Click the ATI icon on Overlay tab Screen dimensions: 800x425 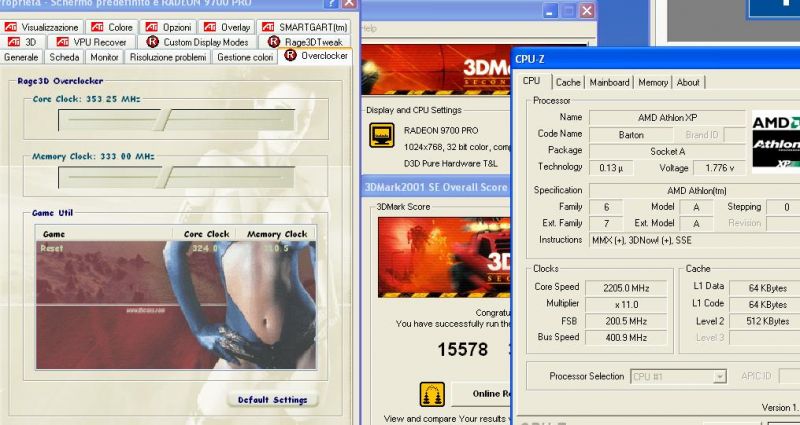click(x=210, y=27)
